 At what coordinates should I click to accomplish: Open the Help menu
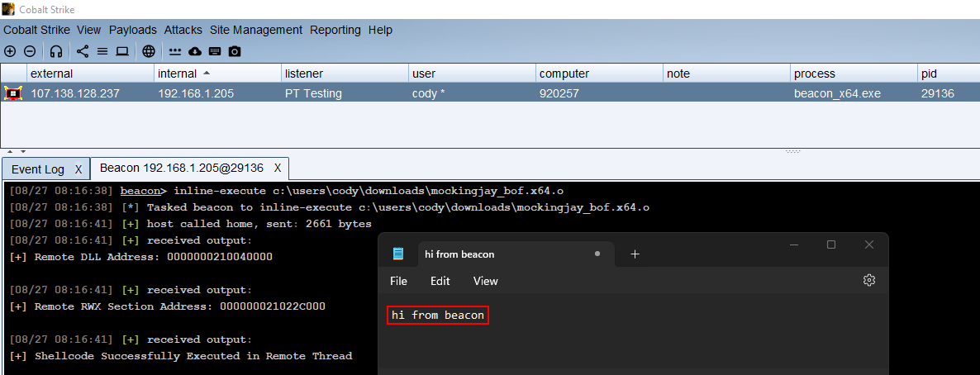click(380, 30)
